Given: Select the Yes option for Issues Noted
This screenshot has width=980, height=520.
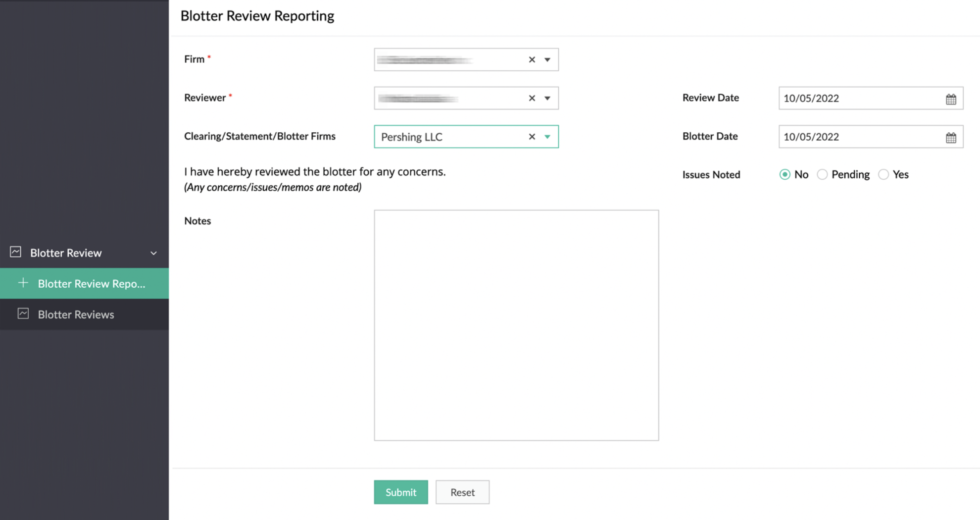Looking at the screenshot, I should [883, 174].
